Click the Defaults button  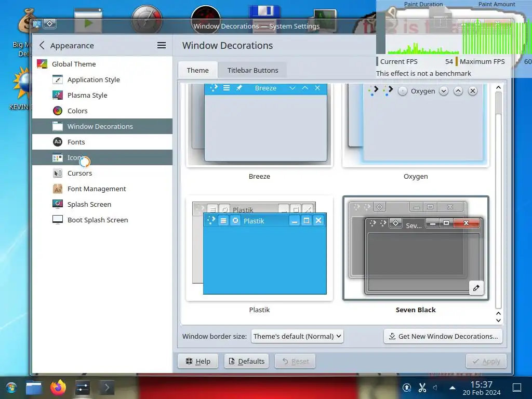[x=247, y=362]
